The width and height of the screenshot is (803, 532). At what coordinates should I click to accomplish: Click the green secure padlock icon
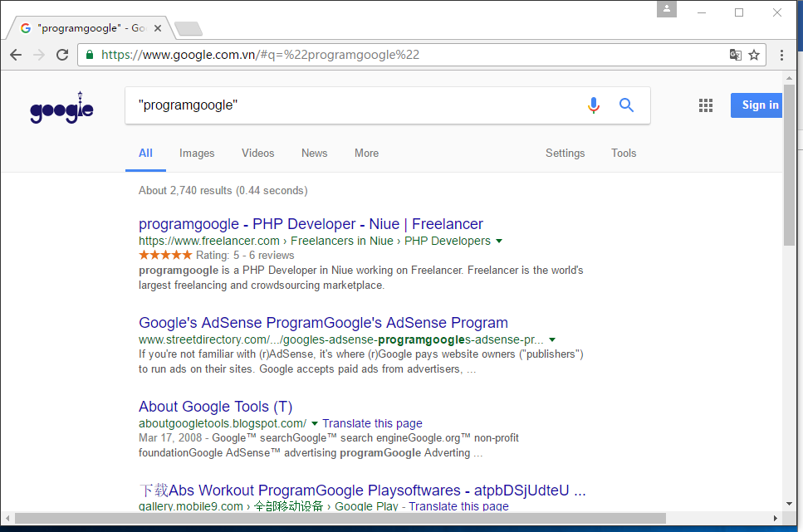pos(90,55)
